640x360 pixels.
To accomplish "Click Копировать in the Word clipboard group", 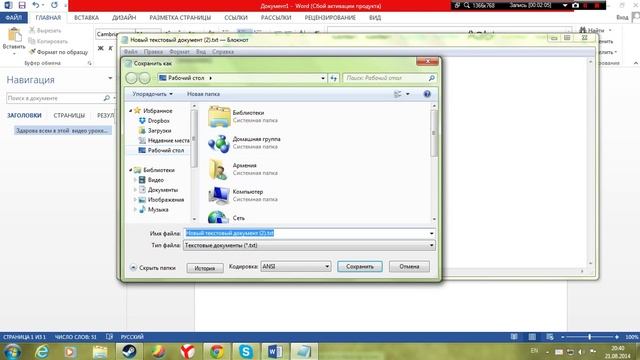I will 48,41.
